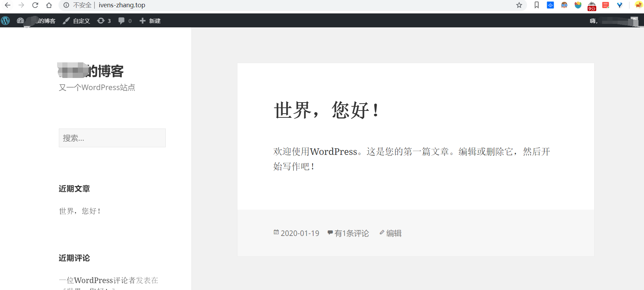Click the pencil icon beside 编辑
Screen dimensions: 644x290
coord(382,232)
